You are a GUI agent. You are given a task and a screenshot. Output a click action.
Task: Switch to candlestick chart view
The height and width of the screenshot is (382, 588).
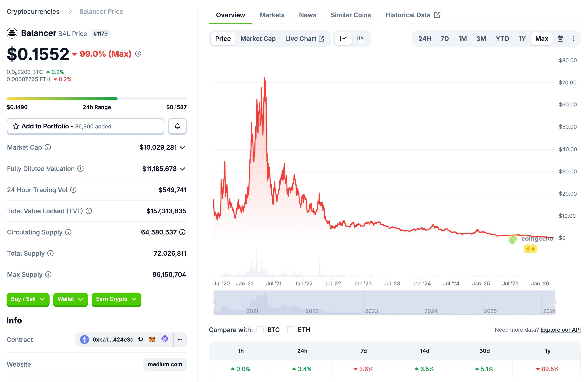click(360, 39)
